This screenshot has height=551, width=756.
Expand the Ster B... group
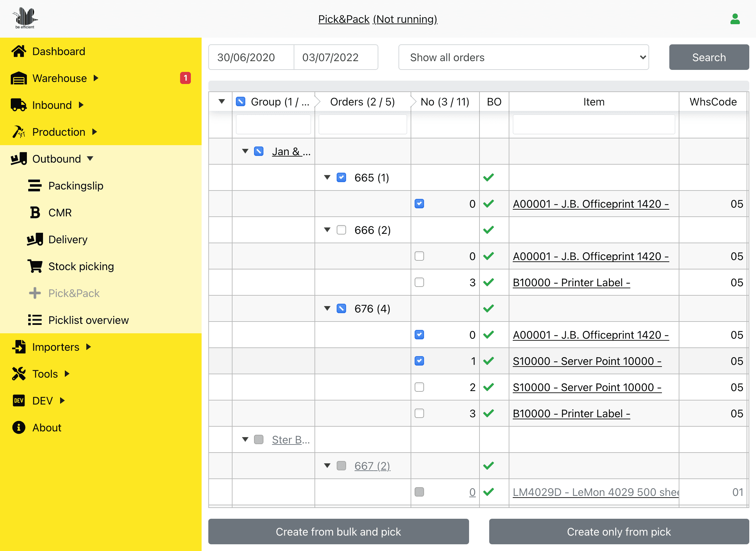click(245, 439)
